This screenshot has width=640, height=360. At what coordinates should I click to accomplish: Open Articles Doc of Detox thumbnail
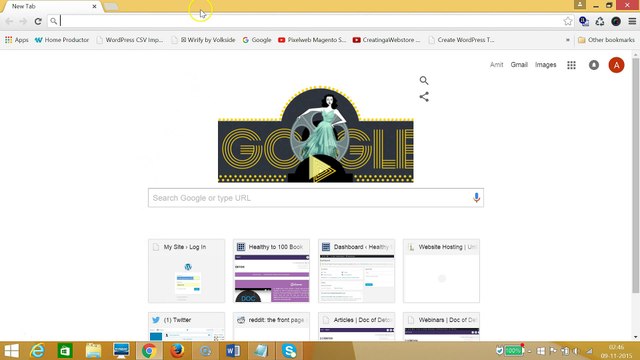(356, 327)
